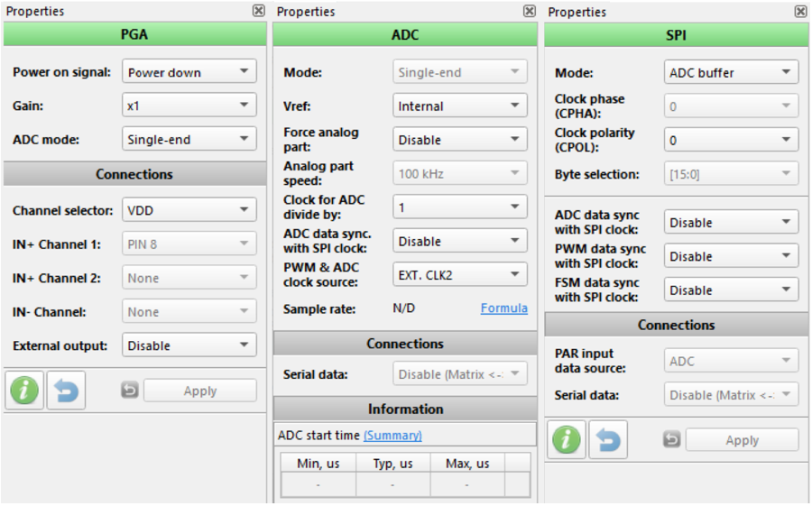This screenshot has width=812, height=506.
Task: Close the SPI Properties panel
Action: tap(800, 12)
